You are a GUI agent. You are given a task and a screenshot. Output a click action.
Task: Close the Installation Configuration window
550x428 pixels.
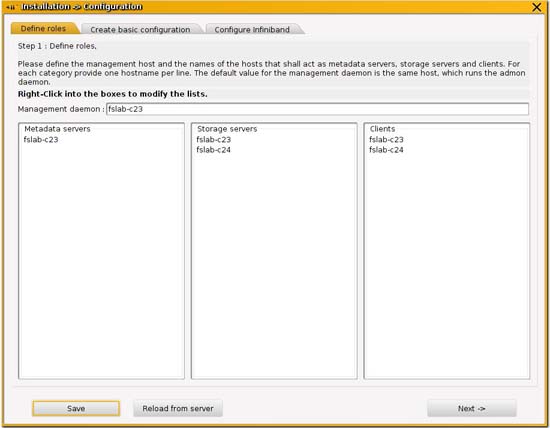click(x=537, y=7)
